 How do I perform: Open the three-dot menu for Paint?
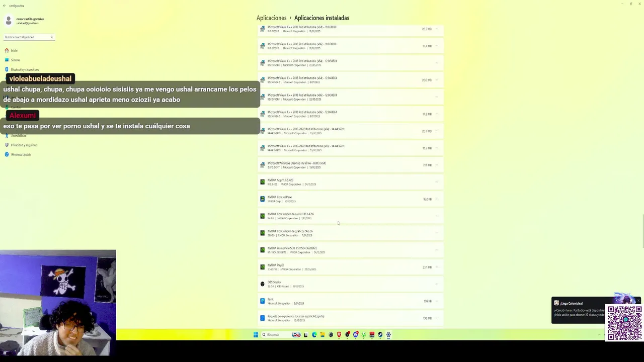(437, 301)
